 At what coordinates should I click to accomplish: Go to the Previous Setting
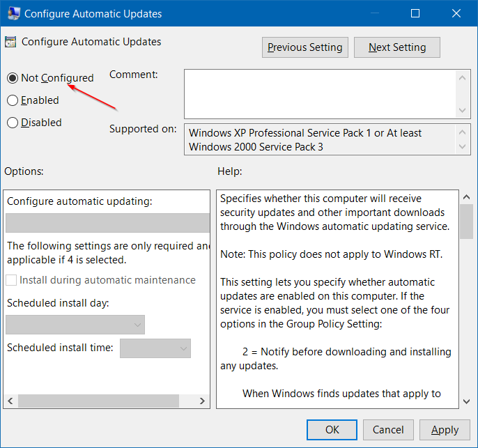305,47
